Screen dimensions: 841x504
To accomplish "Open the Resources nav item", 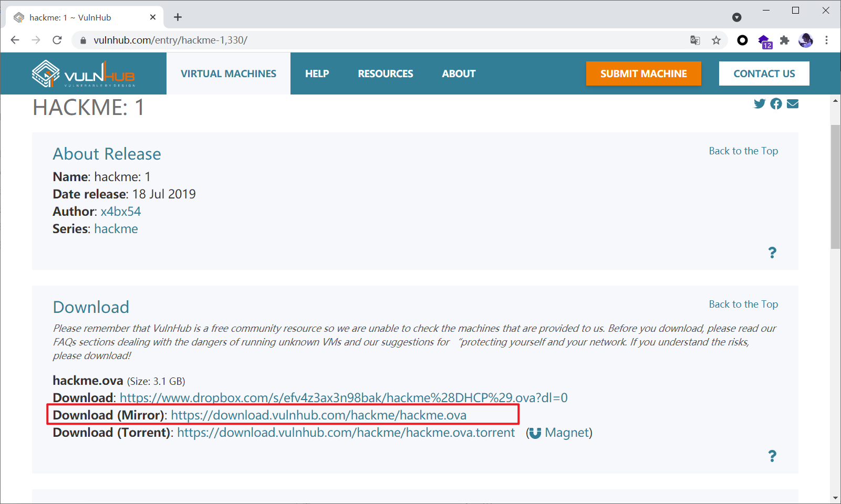I will pos(386,73).
